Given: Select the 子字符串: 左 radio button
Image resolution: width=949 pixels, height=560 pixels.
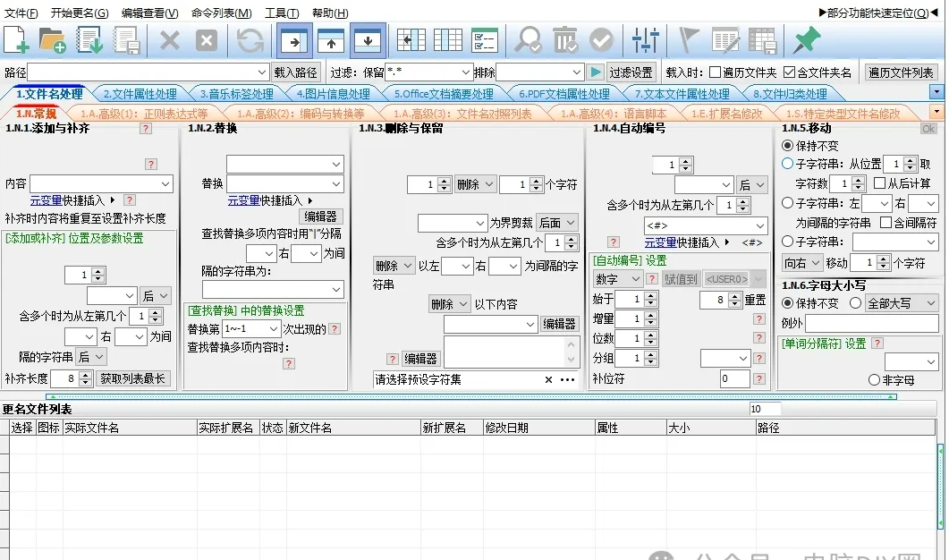Looking at the screenshot, I should pos(787,203).
